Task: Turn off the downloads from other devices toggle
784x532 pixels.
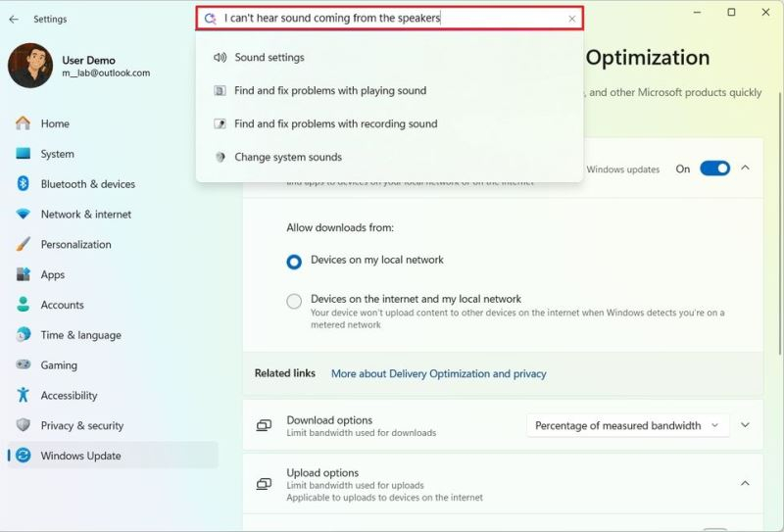Action: [714, 169]
